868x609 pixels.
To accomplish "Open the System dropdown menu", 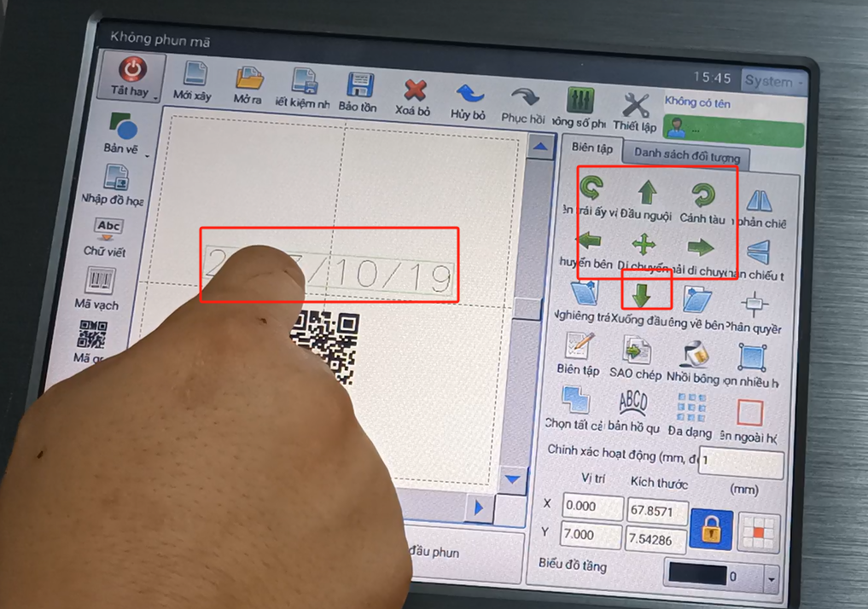I will click(x=773, y=82).
